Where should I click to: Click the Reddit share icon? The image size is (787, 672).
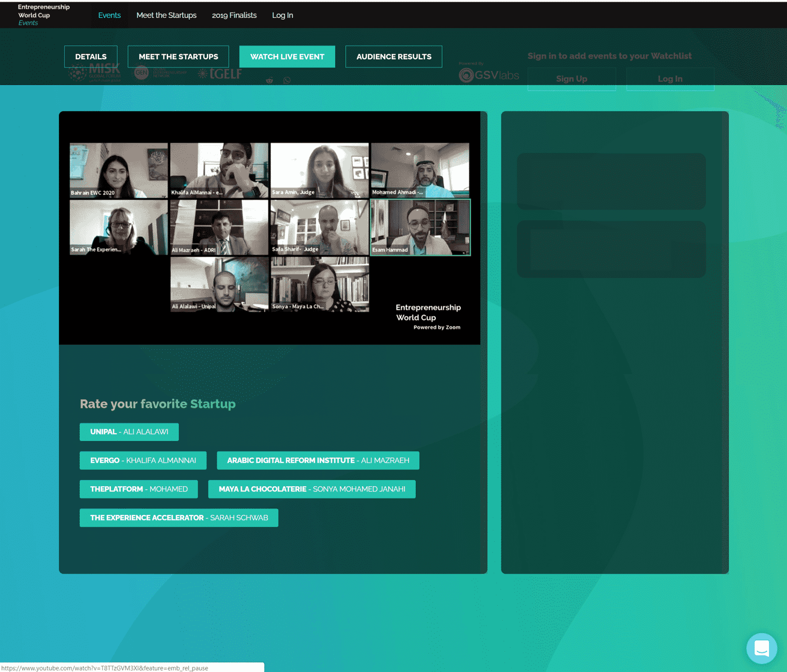pos(269,81)
